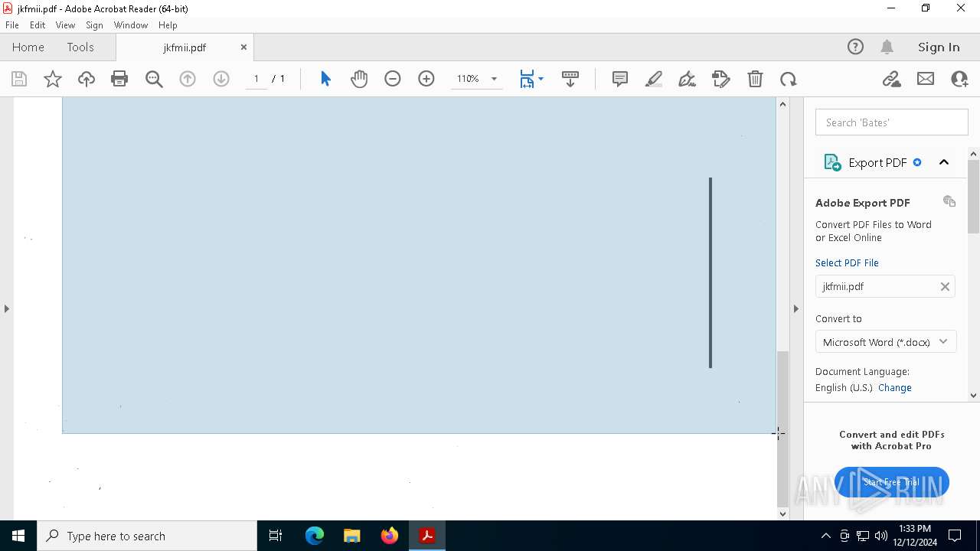Open the File menu
Image resolution: width=980 pixels, height=551 pixels.
(x=12, y=25)
